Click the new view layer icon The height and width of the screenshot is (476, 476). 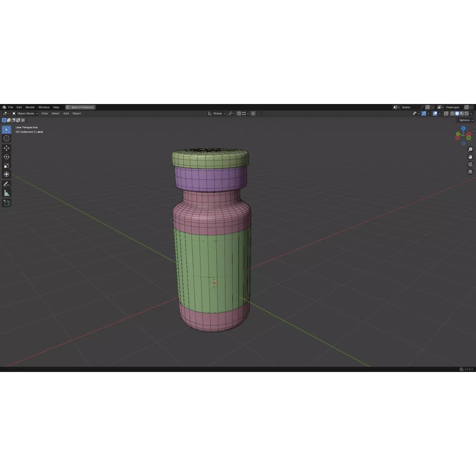(467, 107)
